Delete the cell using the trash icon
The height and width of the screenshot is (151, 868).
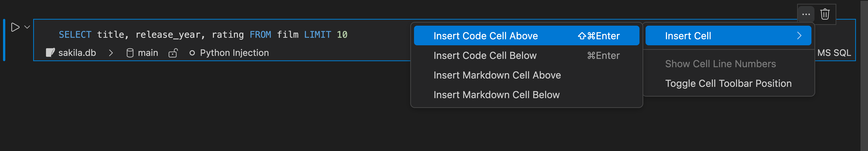(x=824, y=15)
